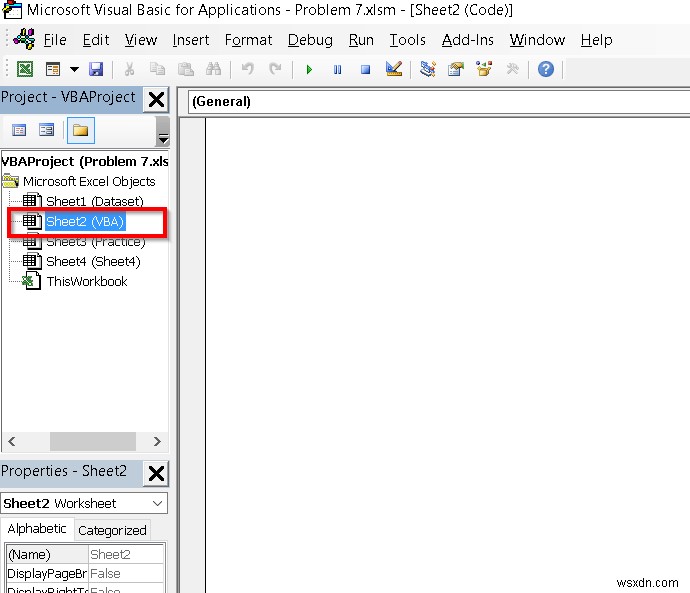Click the Insert UserForm toolbar icon
This screenshot has height=593, width=690.
(53, 69)
